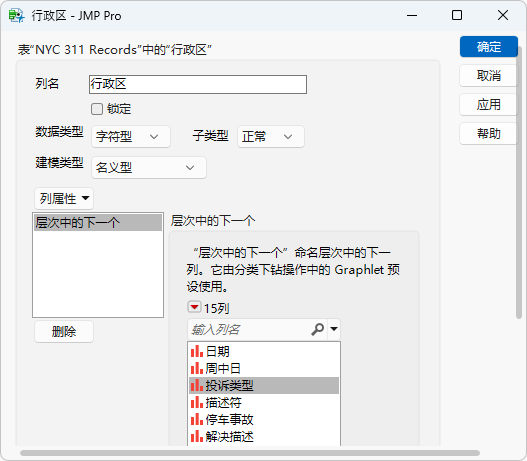Screen dimensions: 527x461
Task: Close the 行政区 dialog window
Action: click(x=503, y=15)
